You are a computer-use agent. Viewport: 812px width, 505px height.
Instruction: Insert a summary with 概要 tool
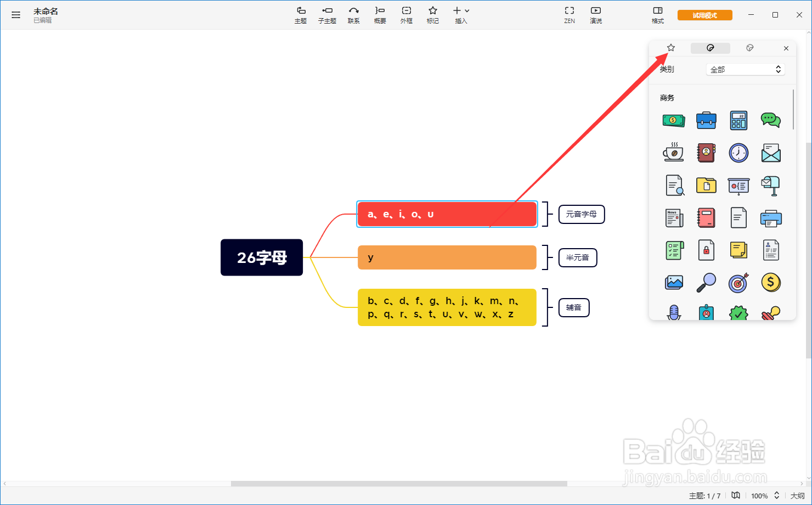click(380, 15)
